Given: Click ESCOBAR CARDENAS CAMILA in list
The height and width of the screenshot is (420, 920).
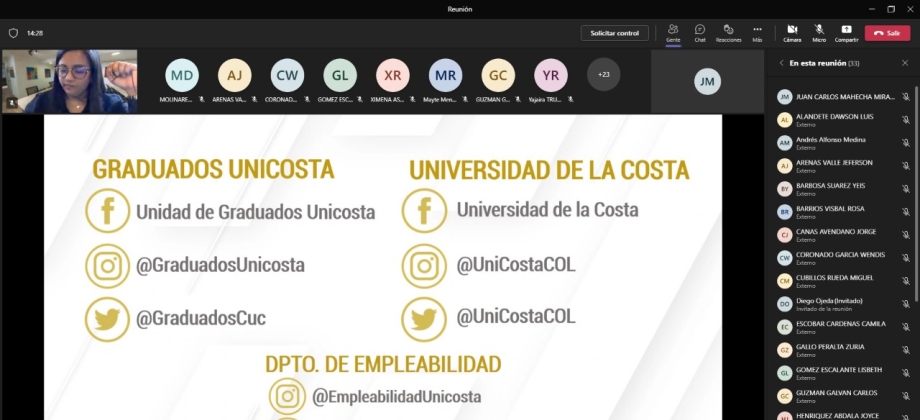Looking at the screenshot, I should point(843,327).
